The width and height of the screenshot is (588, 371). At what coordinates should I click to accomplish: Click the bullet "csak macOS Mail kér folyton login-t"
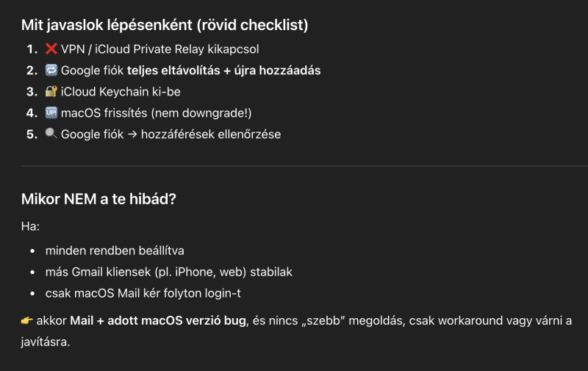[x=141, y=294]
